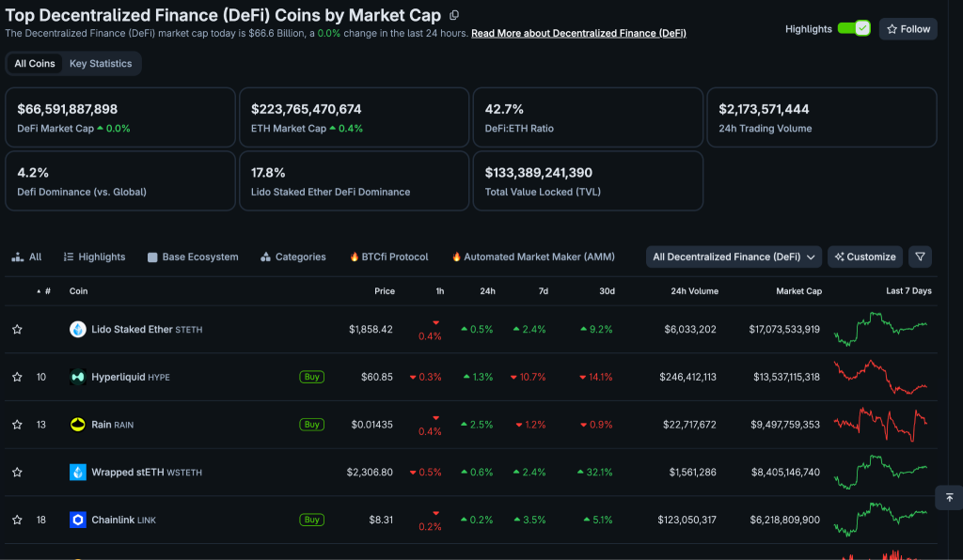Click the Rain coin logo
The width and height of the screenshot is (963, 560).
click(x=78, y=425)
